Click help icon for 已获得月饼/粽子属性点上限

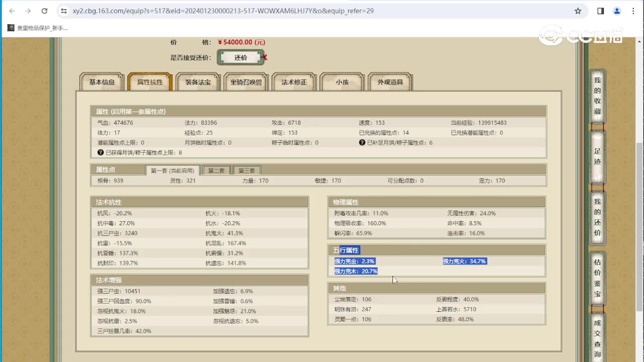click(101, 152)
